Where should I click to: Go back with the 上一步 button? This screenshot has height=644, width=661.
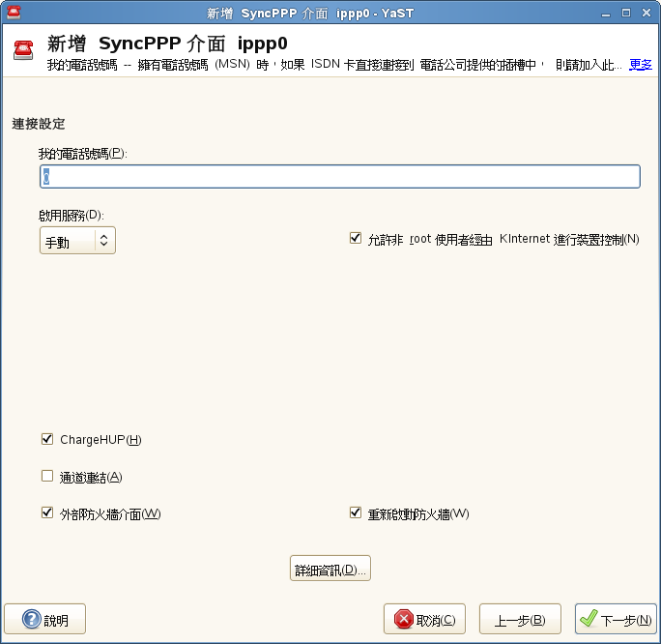[520, 619]
